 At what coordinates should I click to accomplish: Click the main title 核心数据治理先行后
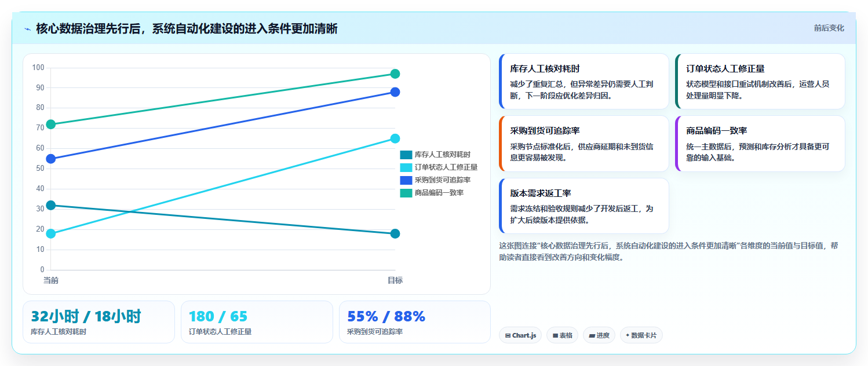[187, 29]
